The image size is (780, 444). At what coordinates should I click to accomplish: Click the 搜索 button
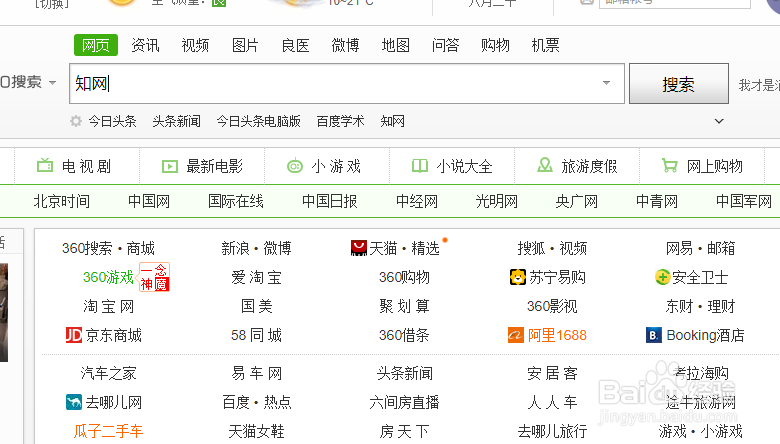point(679,84)
